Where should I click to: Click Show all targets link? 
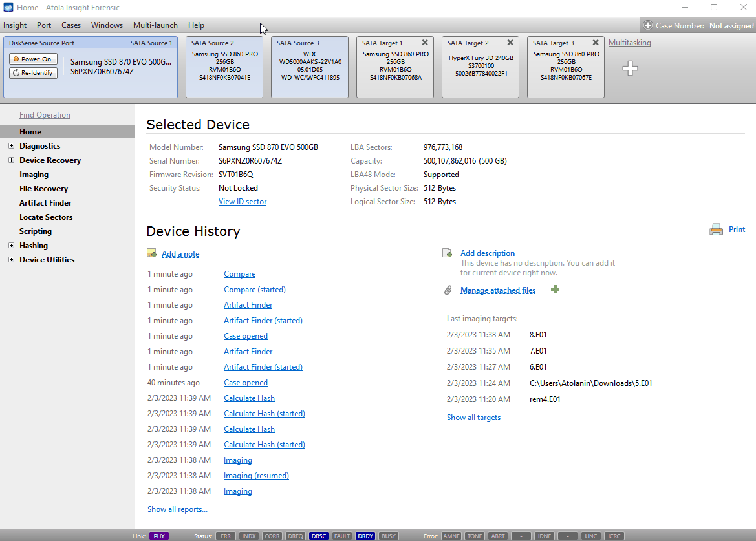[473, 417]
